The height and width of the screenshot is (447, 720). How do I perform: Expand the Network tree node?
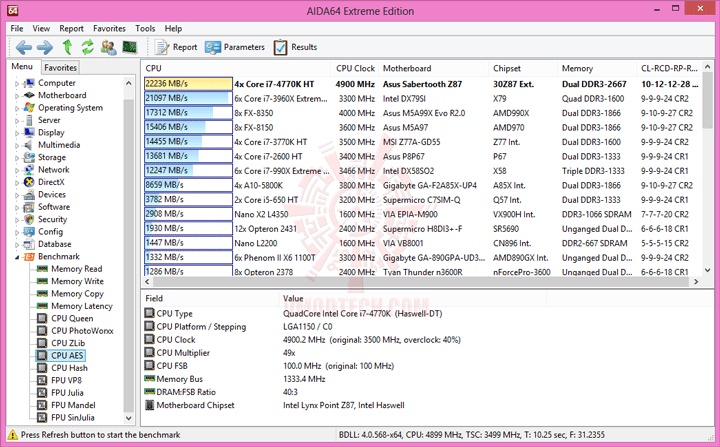(x=17, y=170)
